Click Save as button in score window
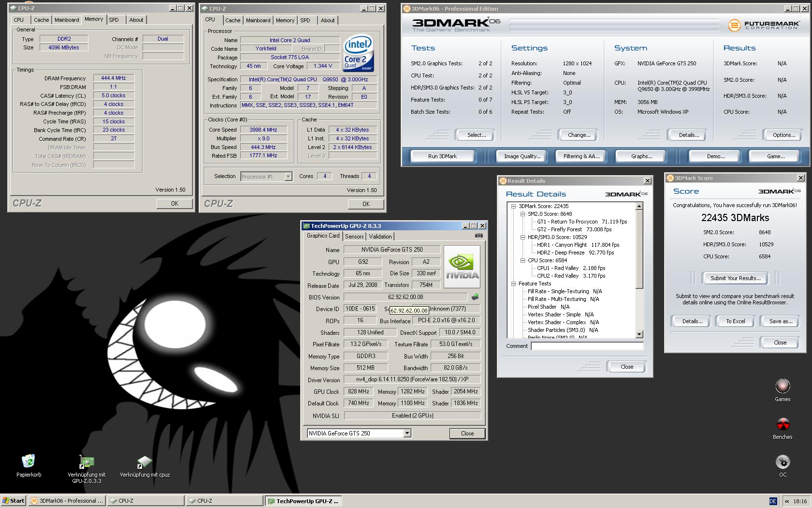 point(781,321)
